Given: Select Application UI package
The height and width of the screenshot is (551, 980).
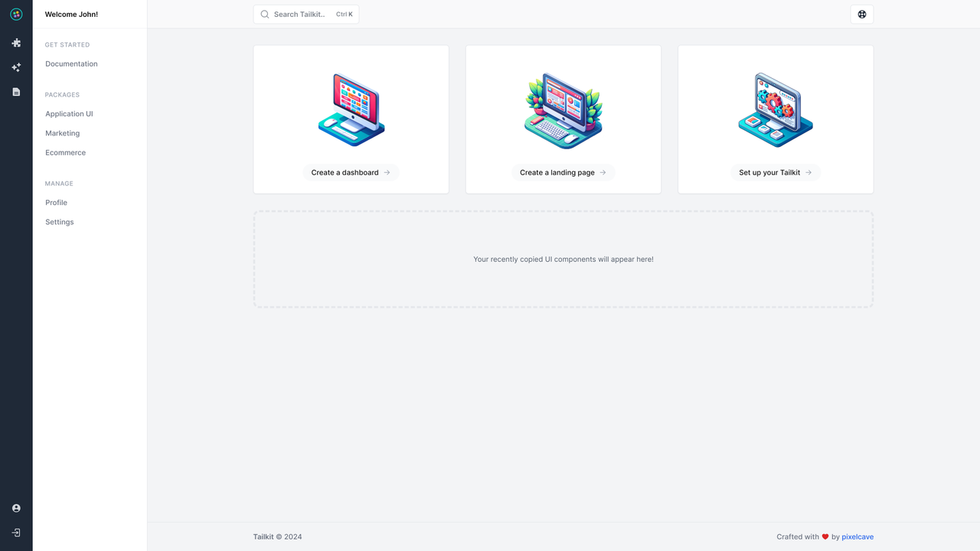Looking at the screenshot, I should click(x=69, y=114).
